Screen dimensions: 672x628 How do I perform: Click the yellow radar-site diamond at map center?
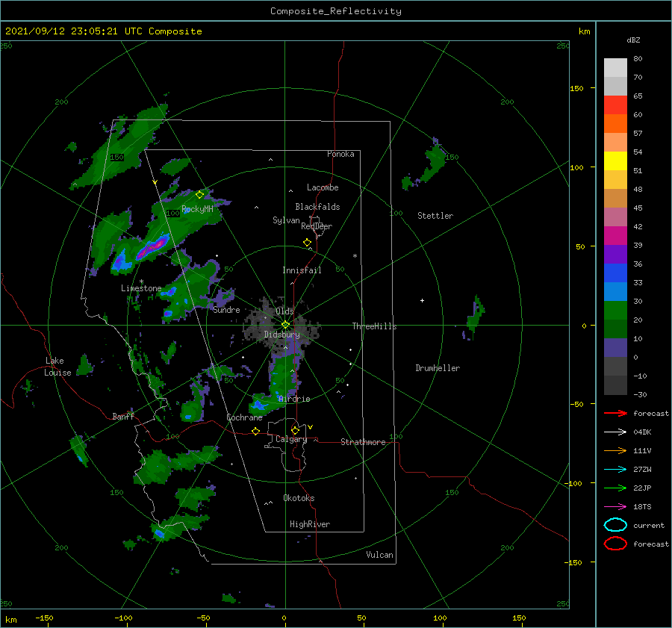(285, 325)
